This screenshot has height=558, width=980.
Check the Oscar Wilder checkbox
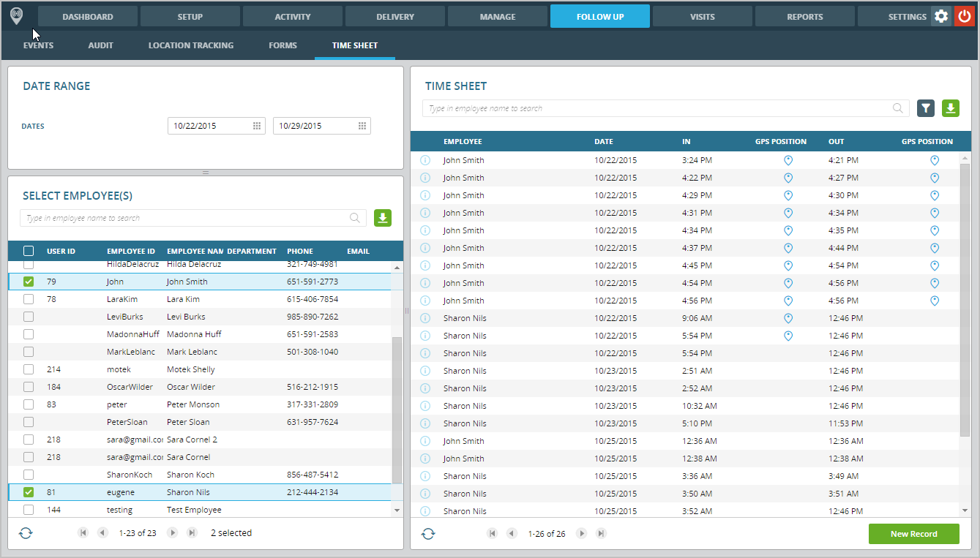[x=29, y=387]
